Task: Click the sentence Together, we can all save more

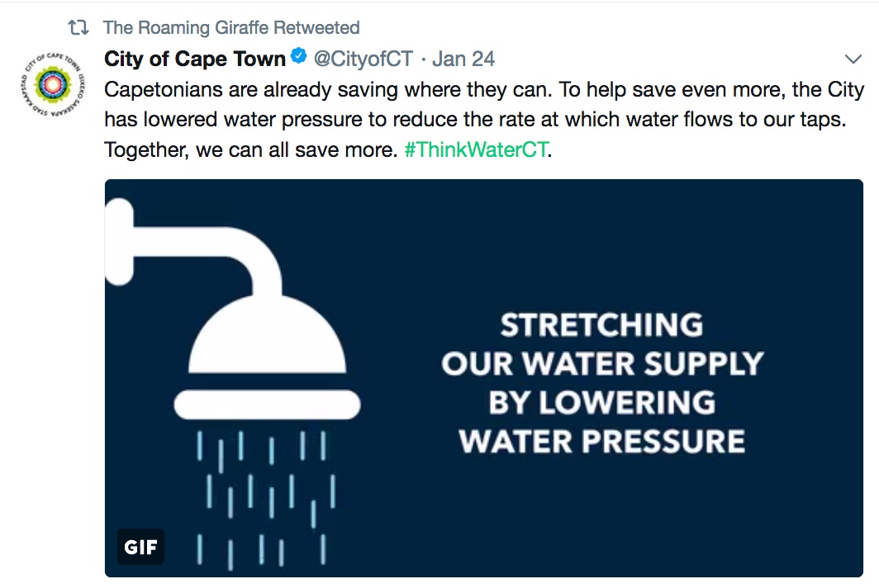Action: (x=251, y=149)
